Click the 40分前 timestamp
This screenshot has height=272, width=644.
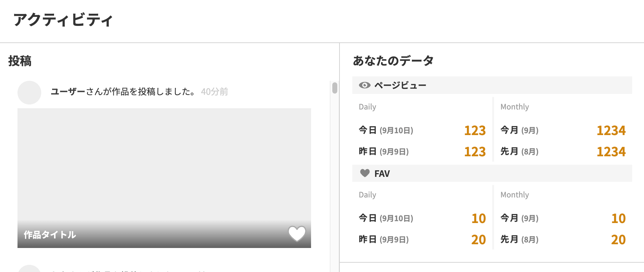click(x=214, y=92)
